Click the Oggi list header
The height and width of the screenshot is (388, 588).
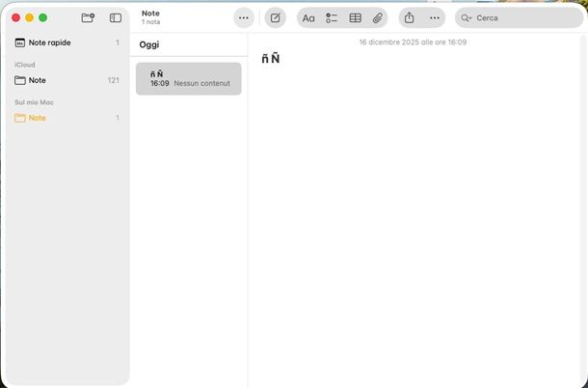point(149,44)
